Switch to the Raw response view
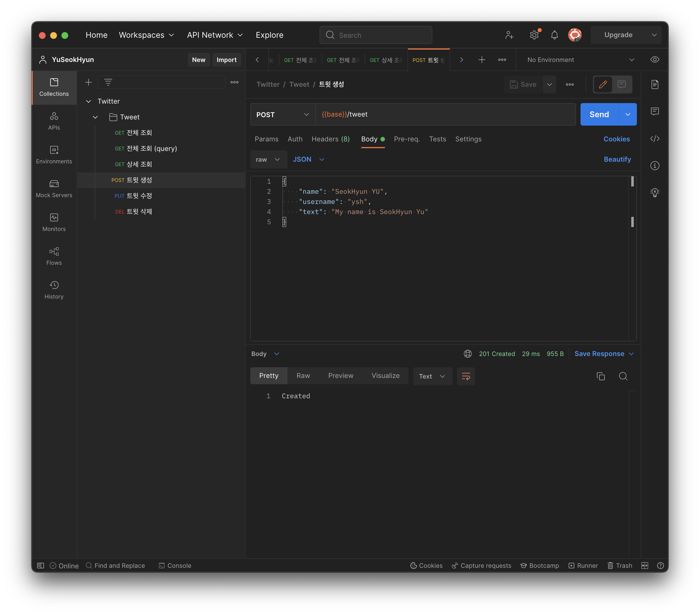The image size is (700, 614). [303, 375]
